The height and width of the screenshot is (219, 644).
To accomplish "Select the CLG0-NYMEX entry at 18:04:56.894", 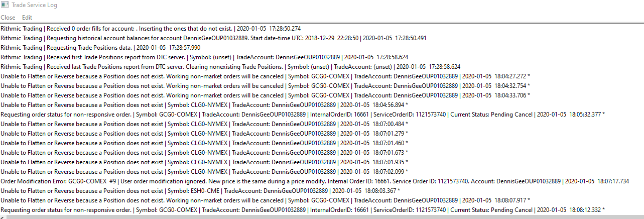I will [201, 105].
